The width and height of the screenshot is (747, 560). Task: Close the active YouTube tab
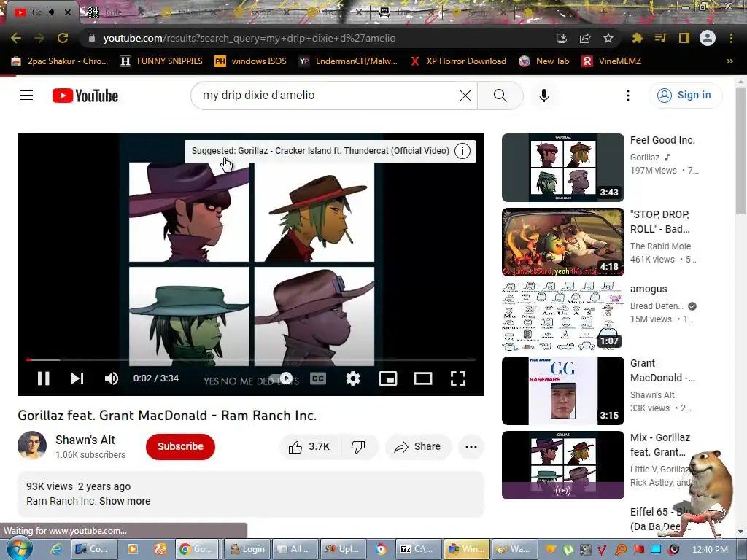pos(68,12)
